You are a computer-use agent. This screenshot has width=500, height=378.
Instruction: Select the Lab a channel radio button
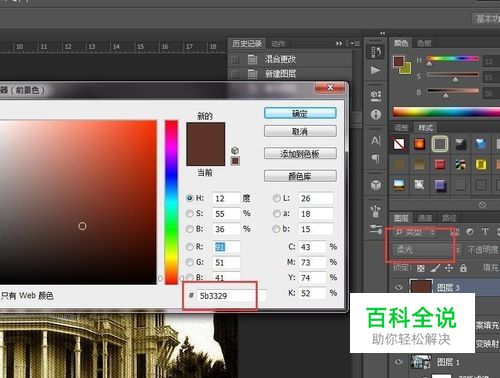click(x=276, y=213)
